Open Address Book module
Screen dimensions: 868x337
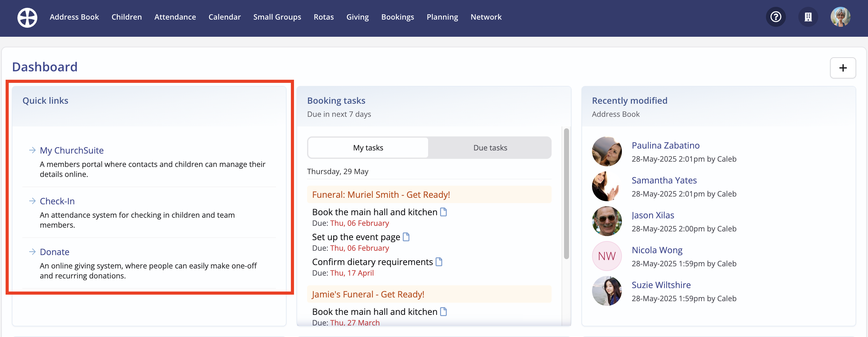tap(74, 17)
